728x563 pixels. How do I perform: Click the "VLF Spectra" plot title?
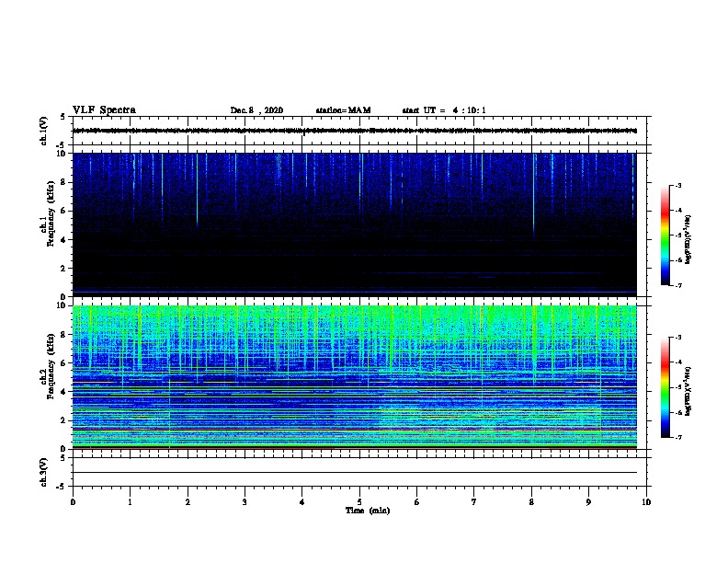(104, 110)
